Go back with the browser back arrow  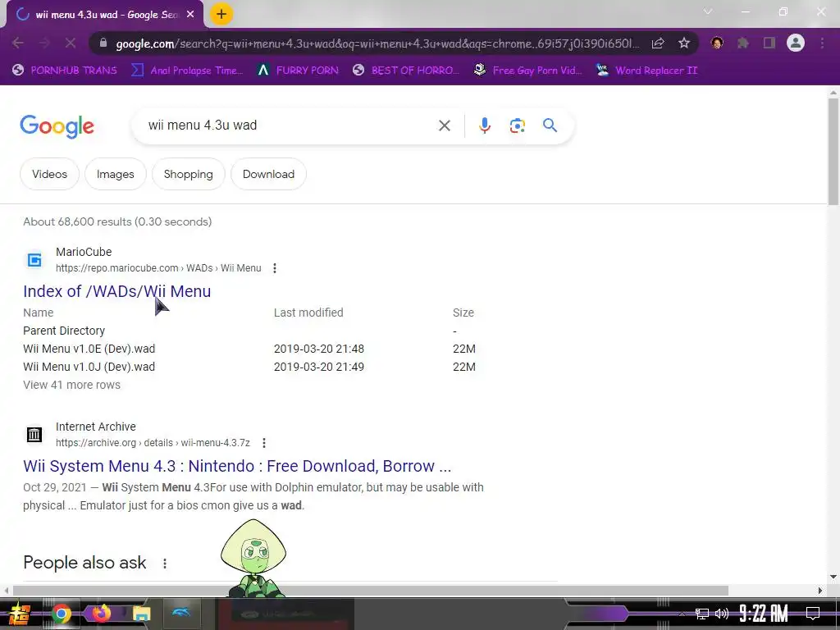coord(18,43)
